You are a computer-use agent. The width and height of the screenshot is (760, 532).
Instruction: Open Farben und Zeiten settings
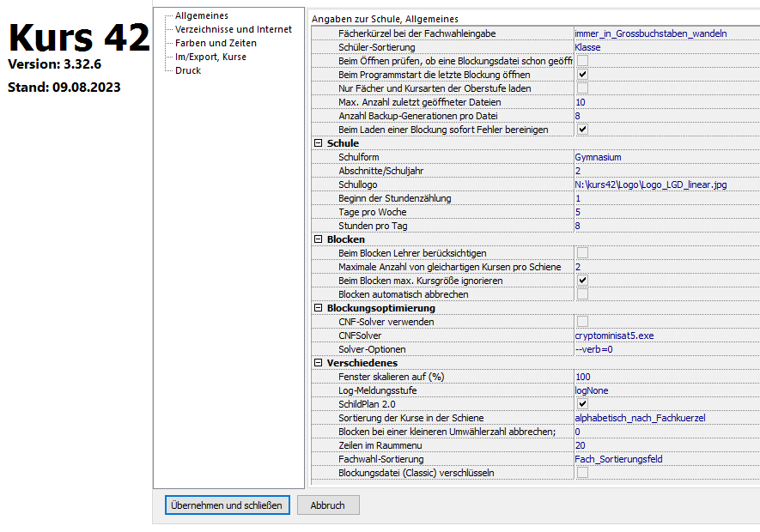tap(216, 43)
